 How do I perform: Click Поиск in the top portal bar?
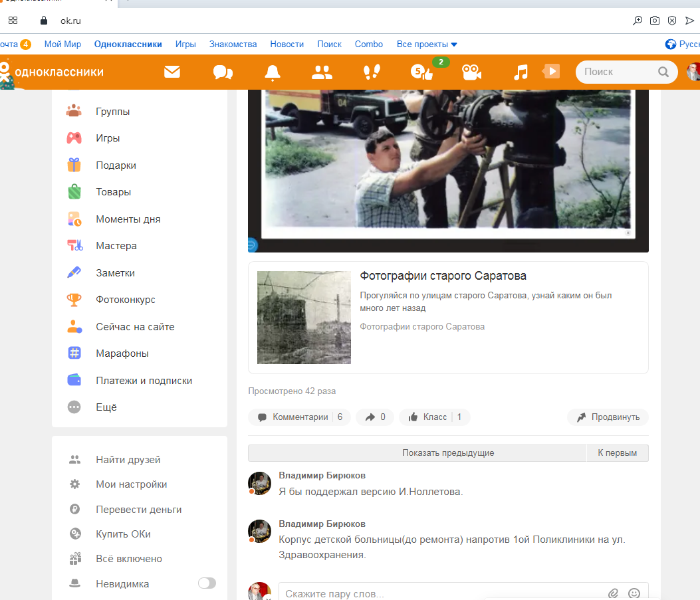click(330, 44)
